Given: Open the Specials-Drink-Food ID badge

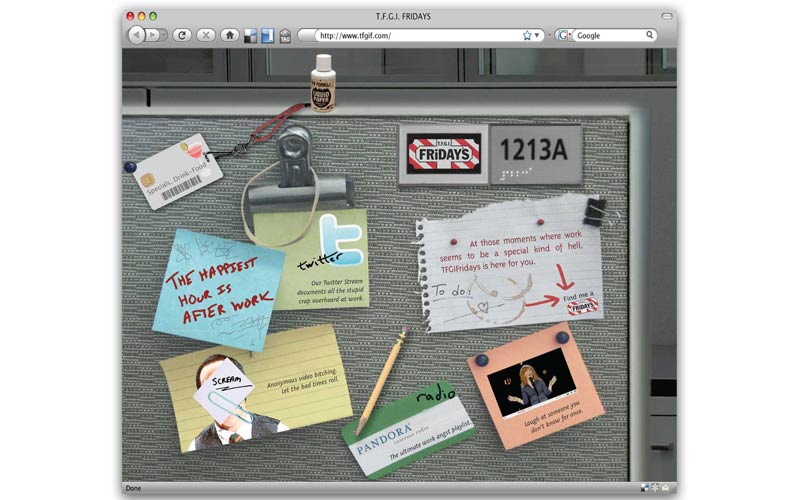Looking at the screenshot, I should [178, 170].
